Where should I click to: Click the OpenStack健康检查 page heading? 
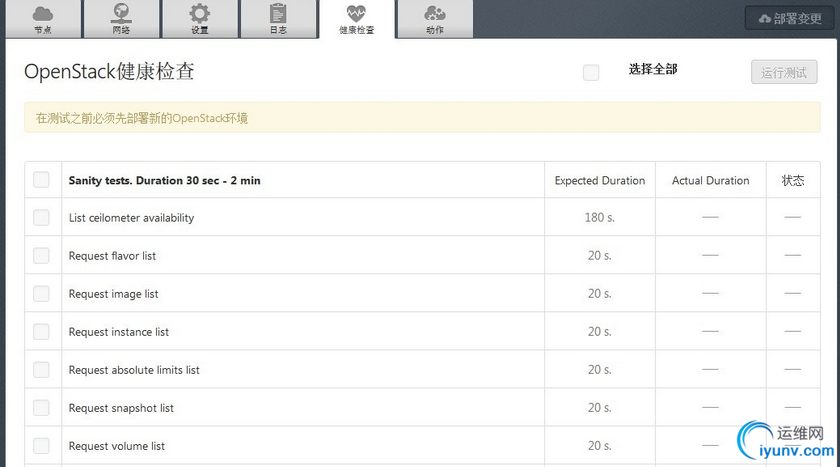(x=109, y=72)
